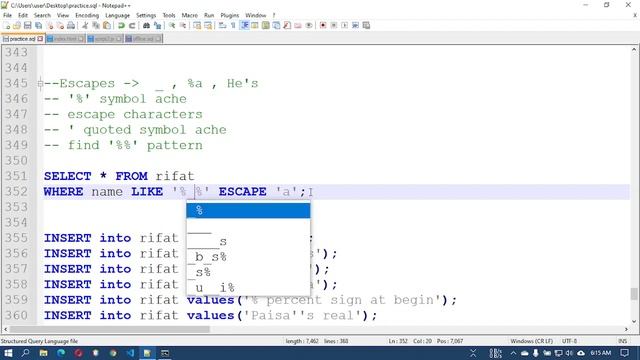Image resolution: width=640 pixels, height=360 pixels.
Task: Click the Redo toolbar icon
Action: point(132,25)
